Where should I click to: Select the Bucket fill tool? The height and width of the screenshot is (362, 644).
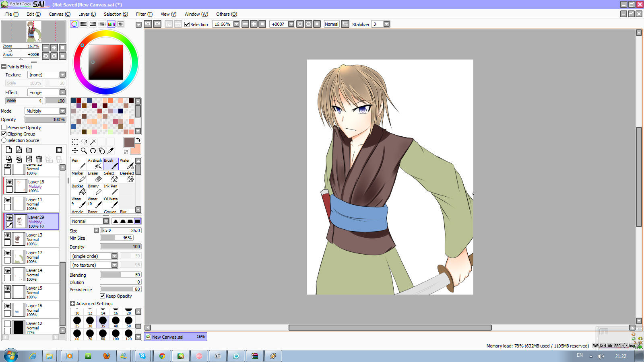click(x=78, y=189)
